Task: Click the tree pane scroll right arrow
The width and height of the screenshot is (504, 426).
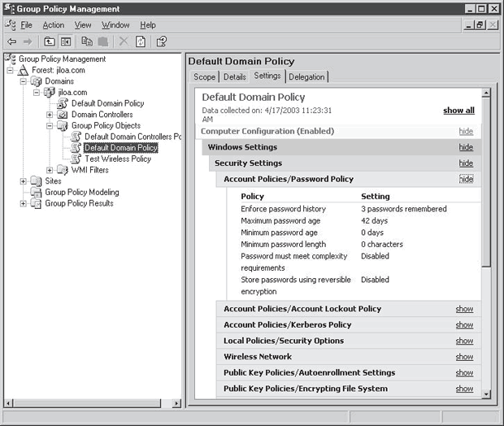Action: pos(176,403)
